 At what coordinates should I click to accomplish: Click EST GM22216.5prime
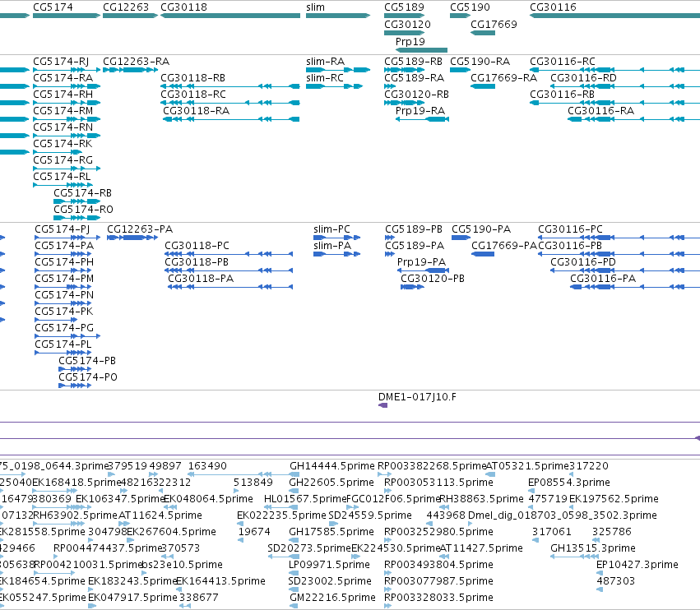pyautogui.click(x=332, y=598)
